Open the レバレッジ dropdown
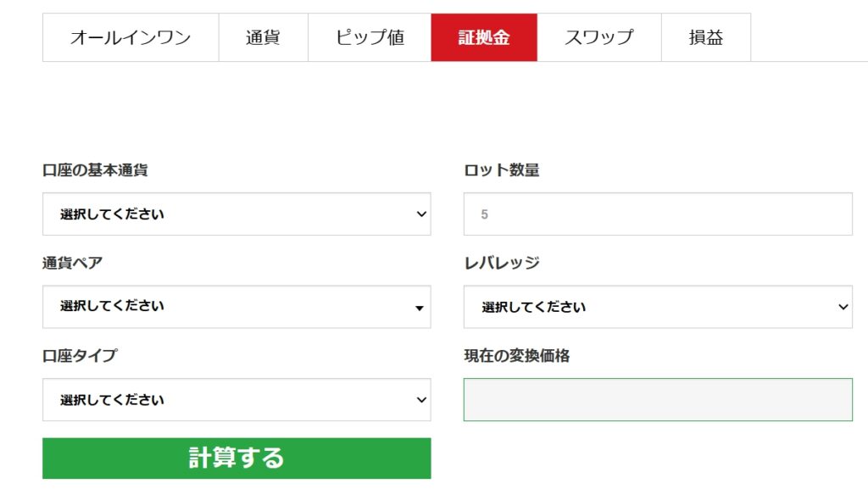 [658, 307]
